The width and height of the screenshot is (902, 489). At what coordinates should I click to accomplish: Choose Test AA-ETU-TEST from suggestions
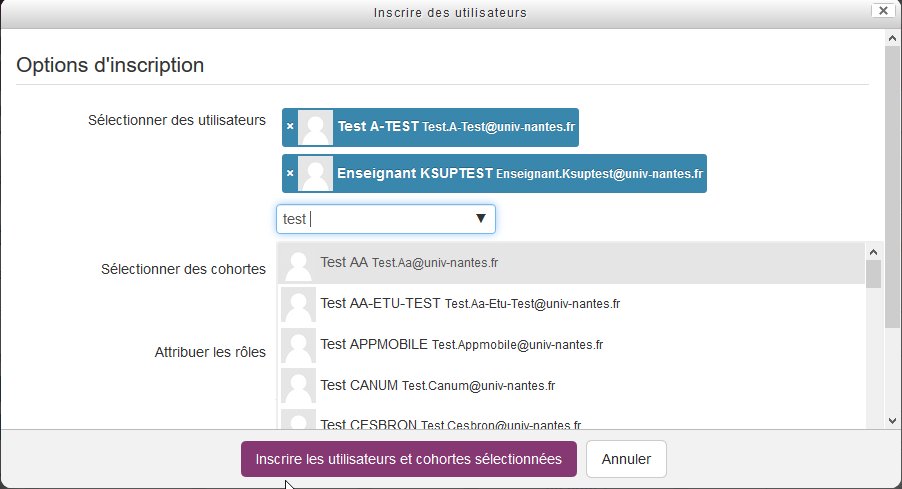click(x=470, y=303)
